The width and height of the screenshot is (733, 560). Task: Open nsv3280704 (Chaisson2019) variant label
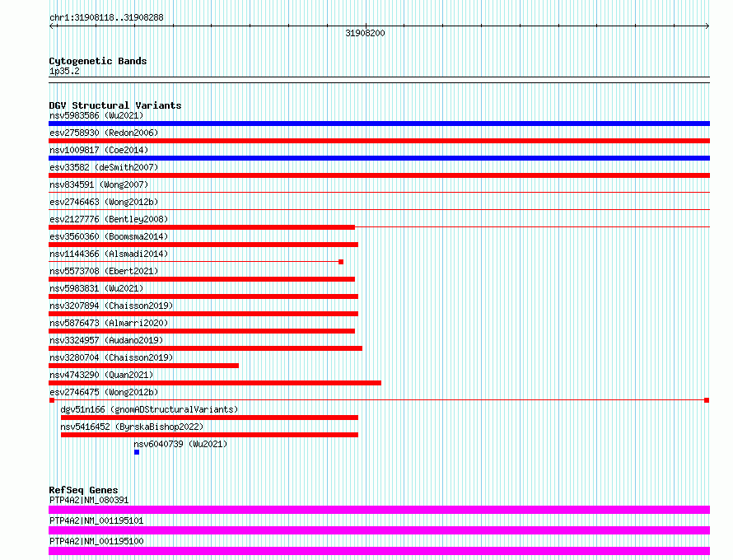point(111,357)
